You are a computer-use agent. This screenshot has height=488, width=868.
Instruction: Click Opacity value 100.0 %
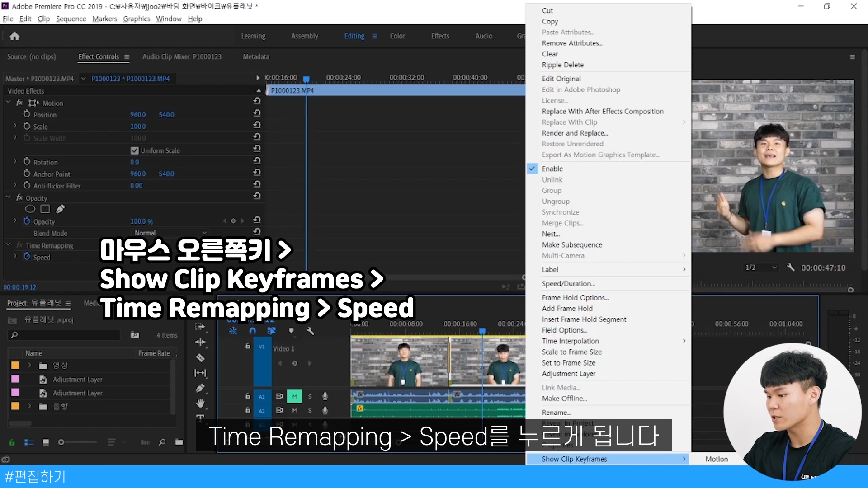[x=142, y=221]
